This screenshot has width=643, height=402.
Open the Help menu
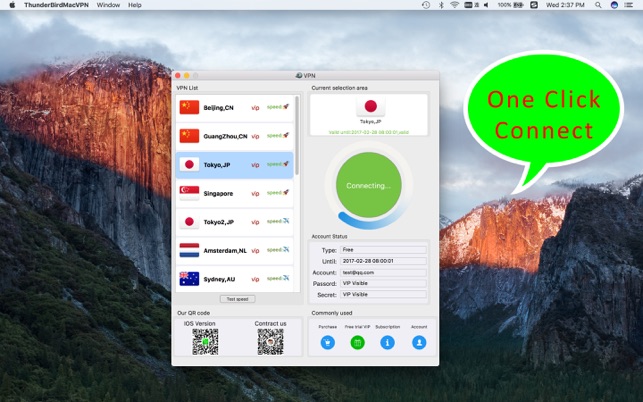[135, 5]
